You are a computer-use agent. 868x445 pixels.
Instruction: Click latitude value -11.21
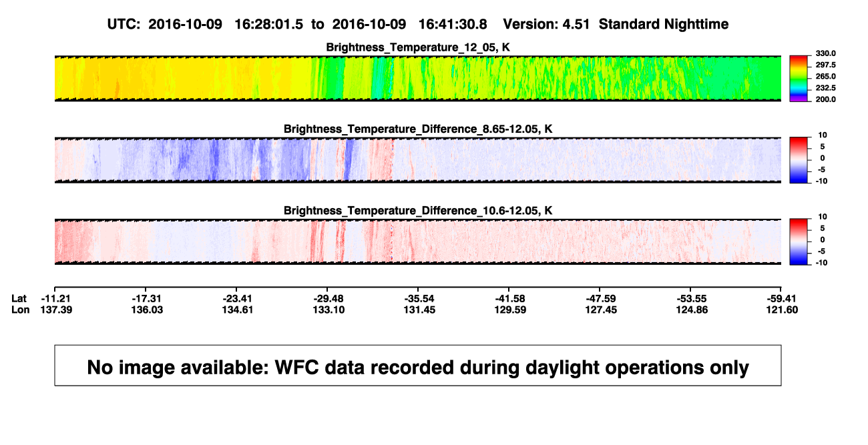click(56, 298)
